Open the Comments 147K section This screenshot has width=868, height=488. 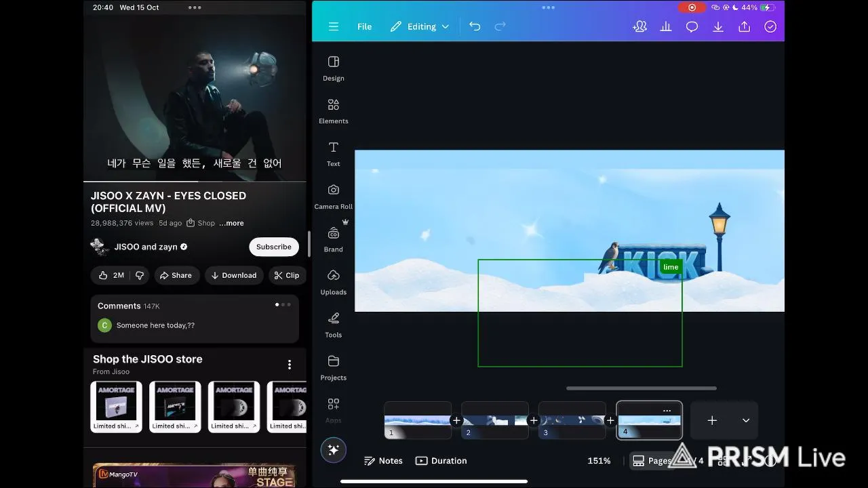(x=195, y=318)
